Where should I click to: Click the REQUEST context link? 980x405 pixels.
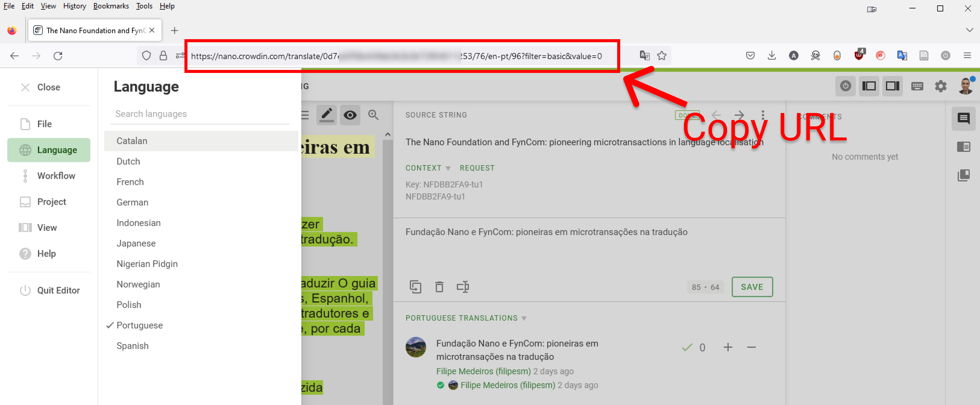477,168
